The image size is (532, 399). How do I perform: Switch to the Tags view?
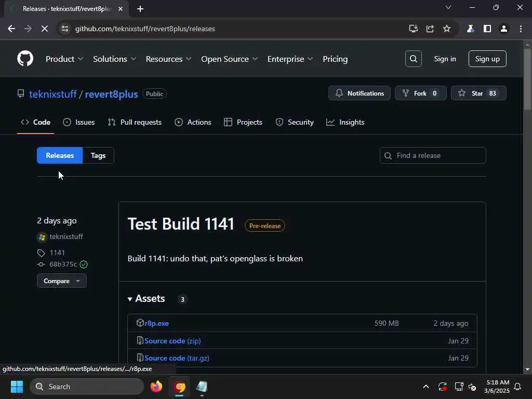pyautogui.click(x=98, y=155)
